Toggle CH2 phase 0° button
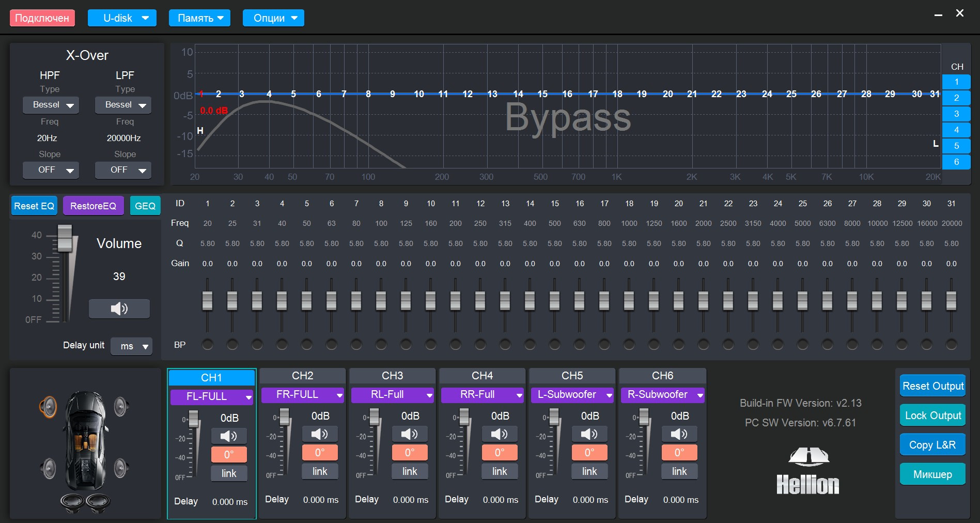 pos(319,453)
